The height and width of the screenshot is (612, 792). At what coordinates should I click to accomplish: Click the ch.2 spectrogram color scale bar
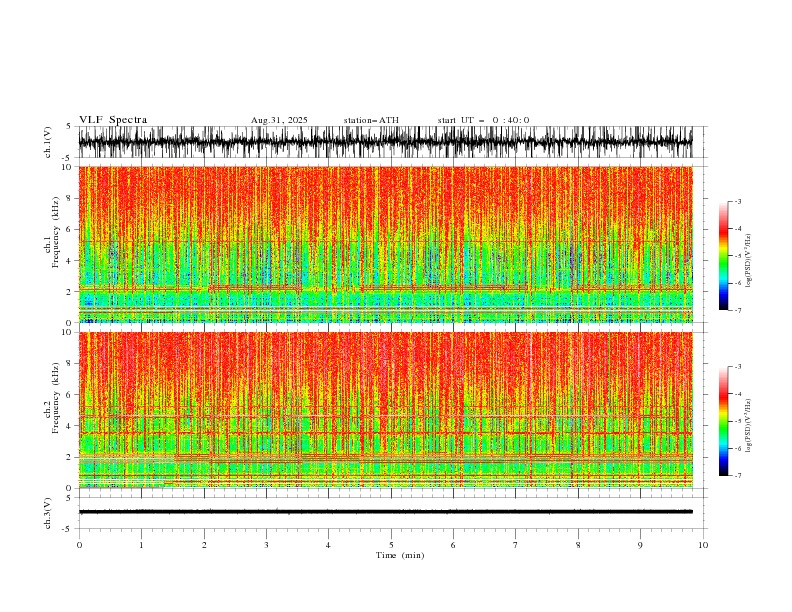(x=723, y=421)
